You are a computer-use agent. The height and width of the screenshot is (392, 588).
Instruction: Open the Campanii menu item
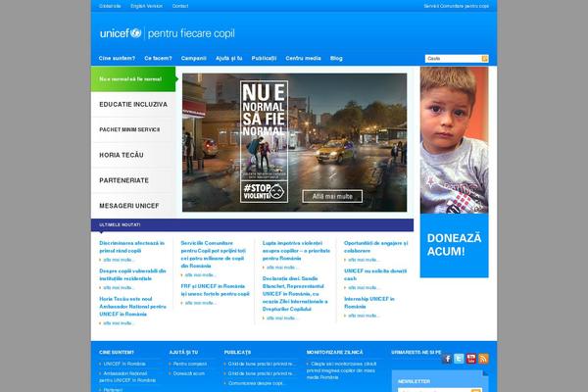193,58
